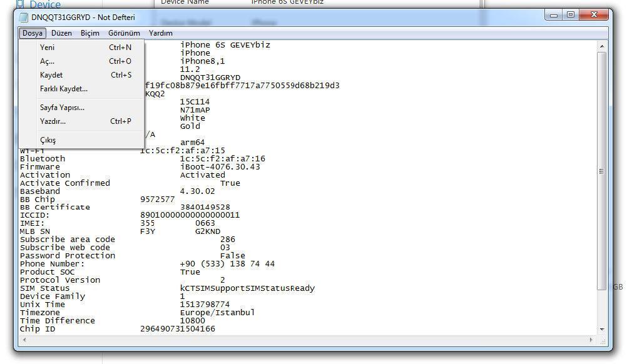The image size is (627, 364).
Task: Click the subscribe area code '286'
Action: (x=228, y=240)
